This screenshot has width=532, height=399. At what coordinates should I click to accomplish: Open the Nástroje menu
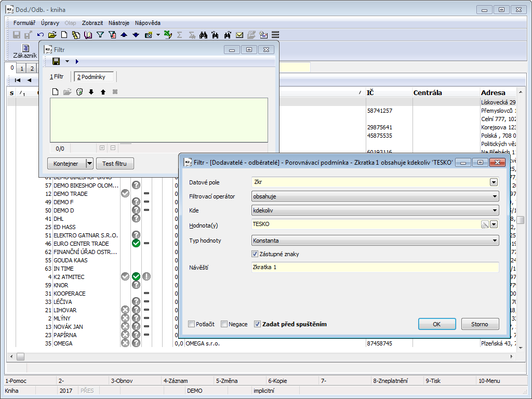[119, 23]
